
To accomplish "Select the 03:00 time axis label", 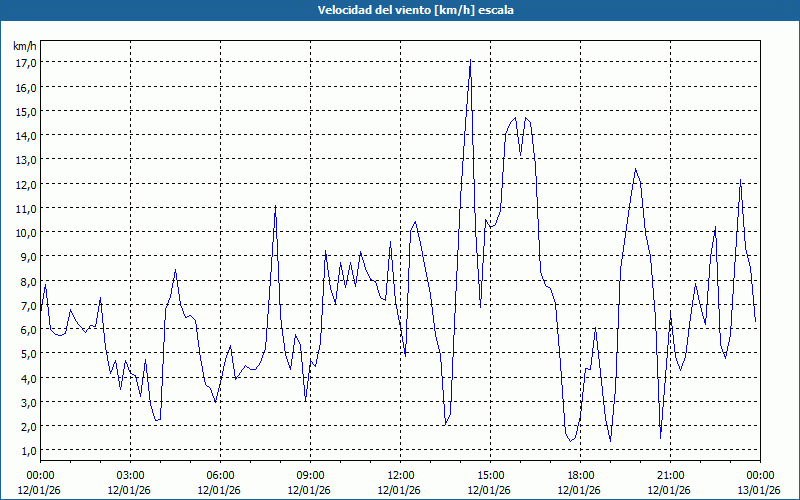I will [130, 475].
